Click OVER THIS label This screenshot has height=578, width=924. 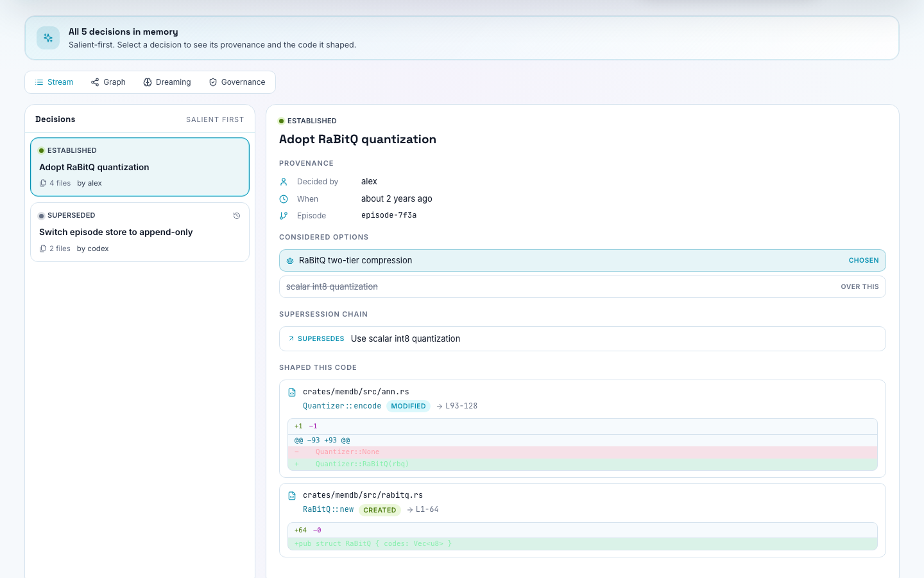[x=860, y=286]
